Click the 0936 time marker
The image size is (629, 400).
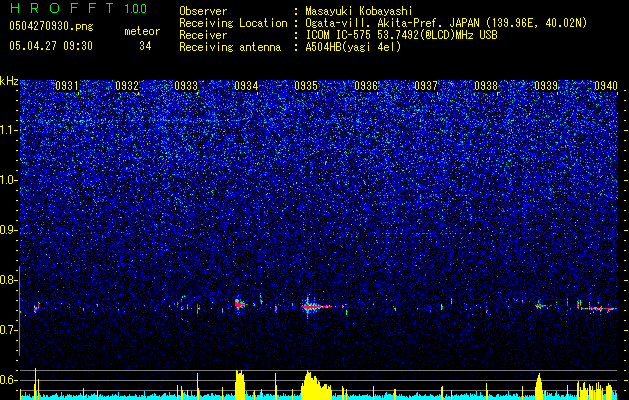coord(366,86)
